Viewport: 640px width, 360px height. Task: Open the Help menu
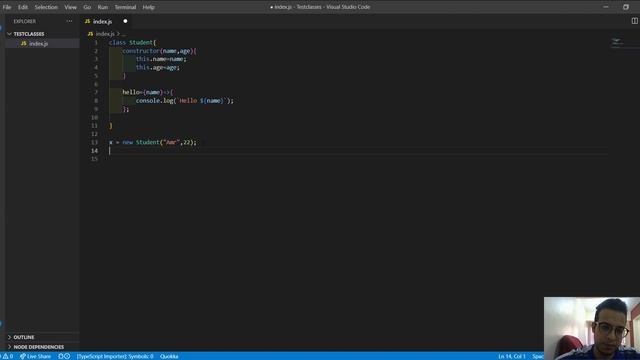point(149,7)
